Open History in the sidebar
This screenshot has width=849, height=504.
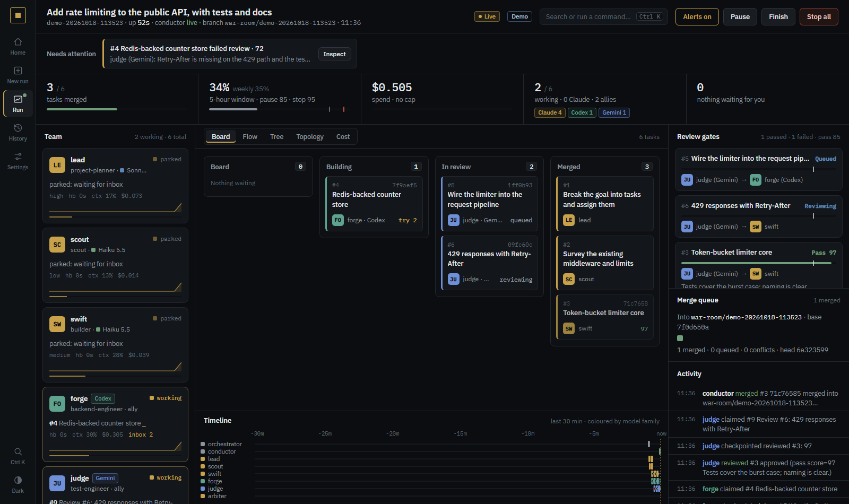(18, 133)
